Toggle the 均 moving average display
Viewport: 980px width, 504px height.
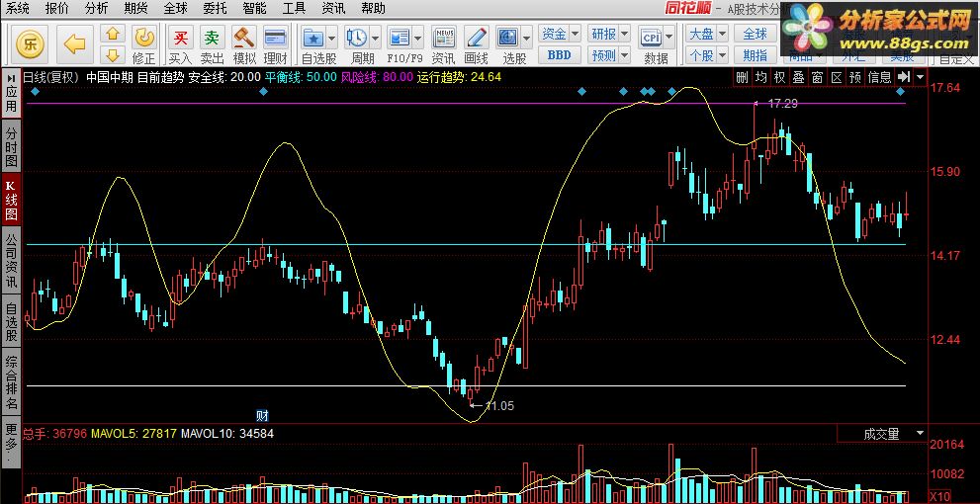tap(760, 77)
